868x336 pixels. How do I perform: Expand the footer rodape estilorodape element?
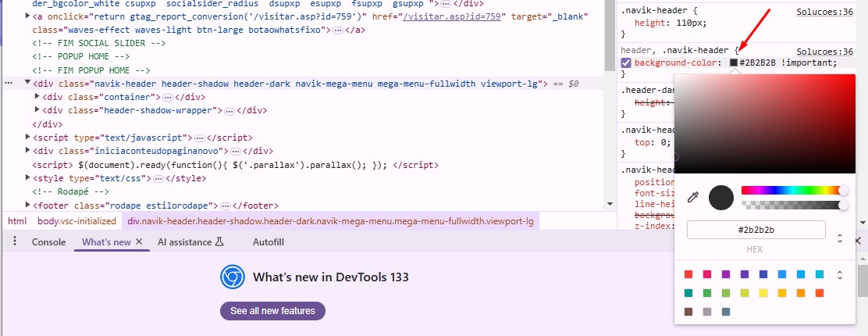point(28,206)
